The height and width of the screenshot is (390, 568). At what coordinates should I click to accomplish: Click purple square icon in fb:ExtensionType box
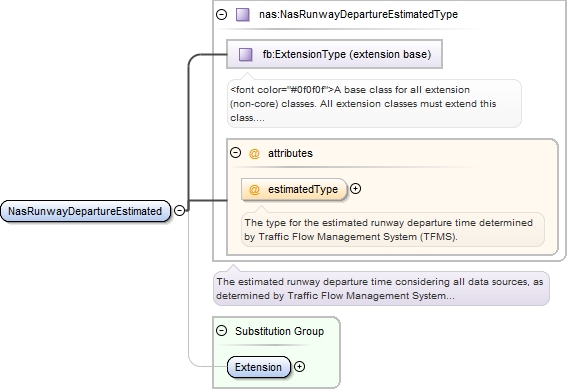[246, 54]
